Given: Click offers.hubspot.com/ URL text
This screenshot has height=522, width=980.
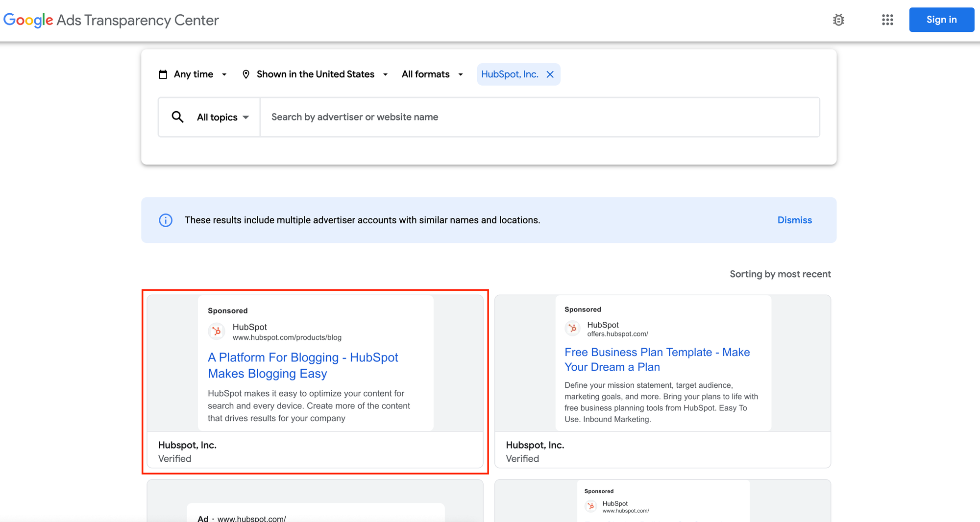Looking at the screenshot, I should click(617, 334).
